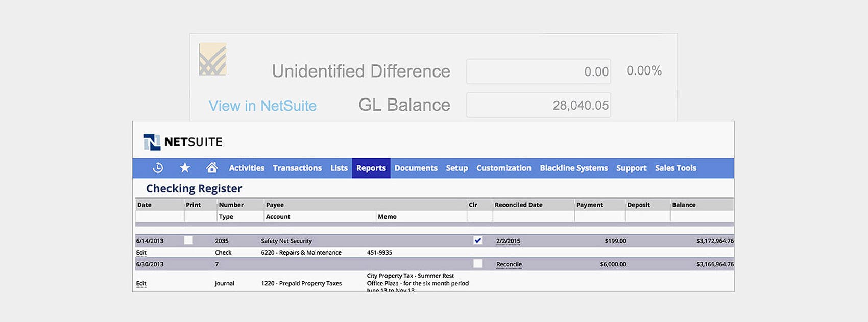Click the Deposit column header
This screenshot has height=322, width=868.
[639, 205]
